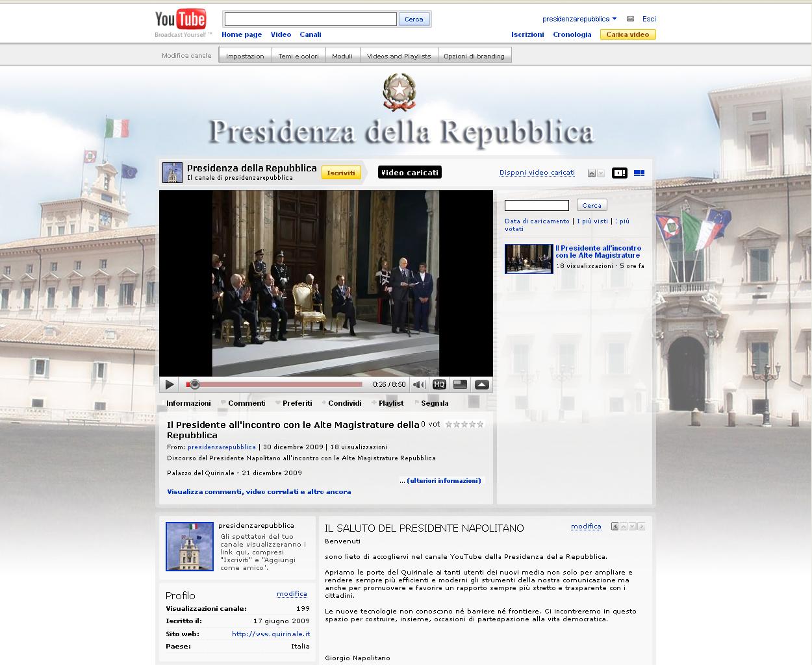This screenshot has width=812, height=668.
Task: Open the Videos and Playlists tab
Action: (398, 56)
